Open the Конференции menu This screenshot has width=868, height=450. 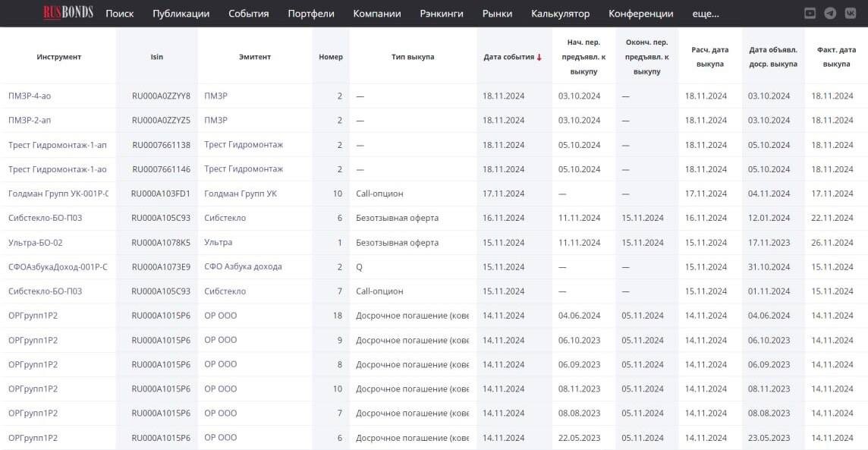640,13
